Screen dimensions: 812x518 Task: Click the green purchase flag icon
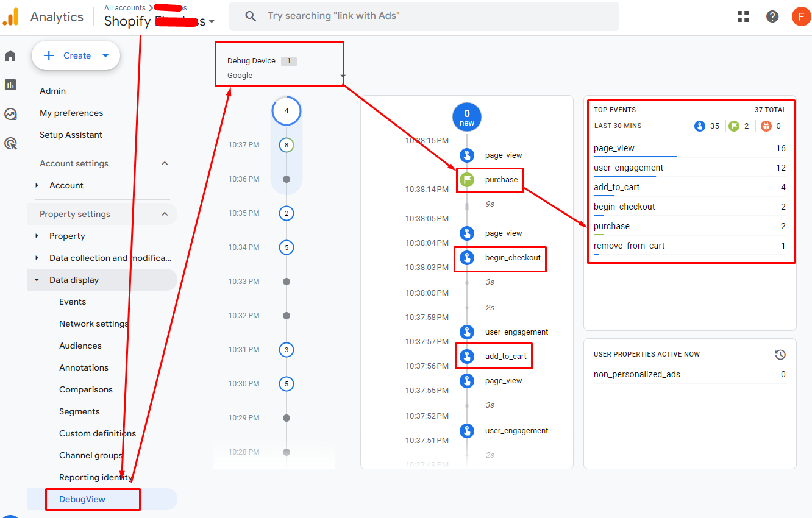(467, 180)
